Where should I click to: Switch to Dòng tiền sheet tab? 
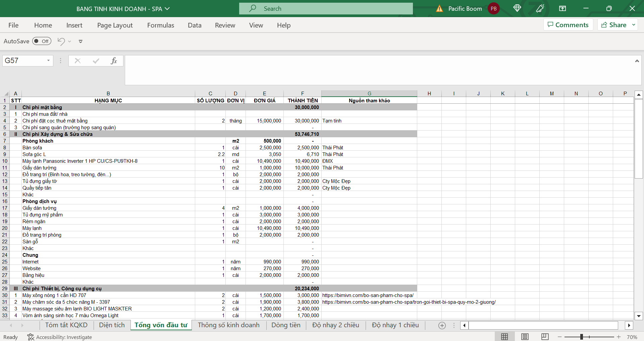[286, 325]
